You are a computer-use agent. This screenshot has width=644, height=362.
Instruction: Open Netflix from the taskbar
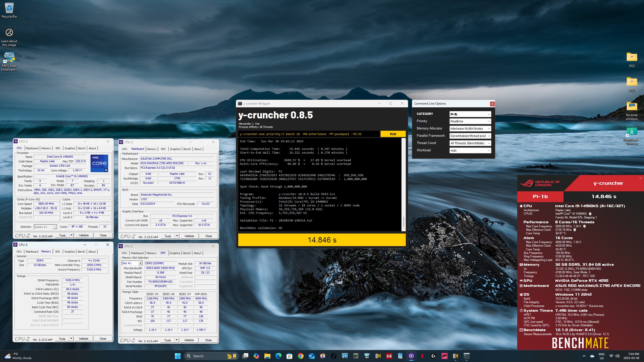coord(422,356)
